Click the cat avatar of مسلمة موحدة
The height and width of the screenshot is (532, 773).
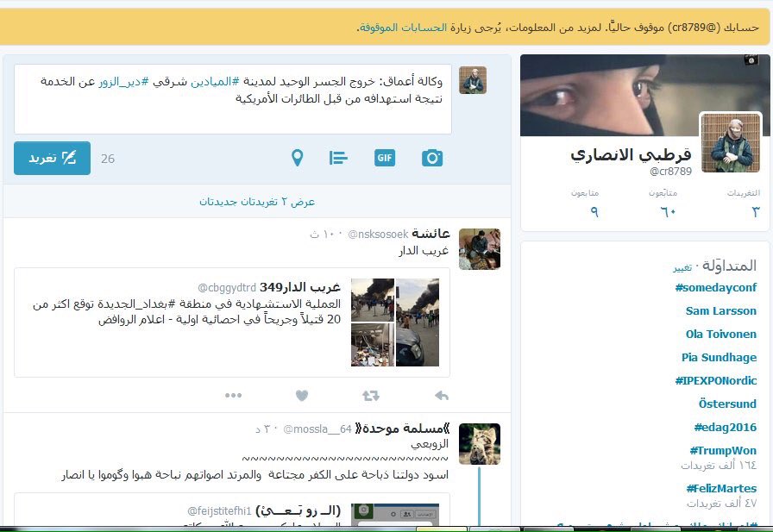coord(480,444)
